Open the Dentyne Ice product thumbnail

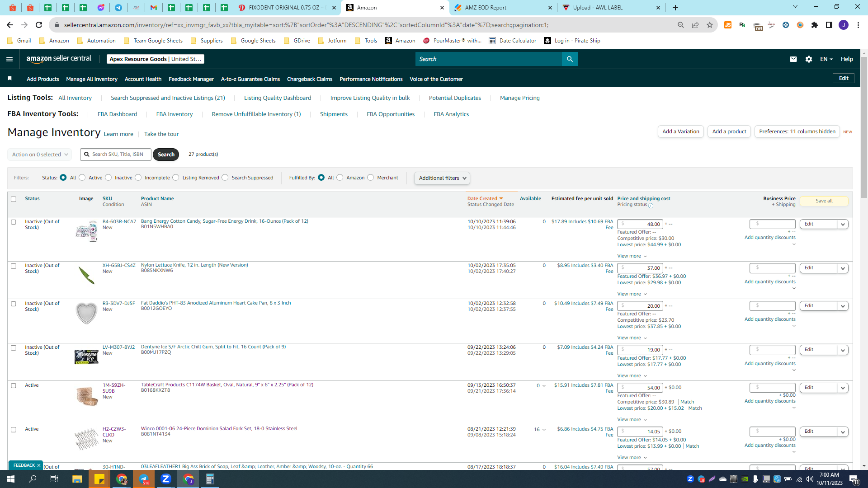86,357
